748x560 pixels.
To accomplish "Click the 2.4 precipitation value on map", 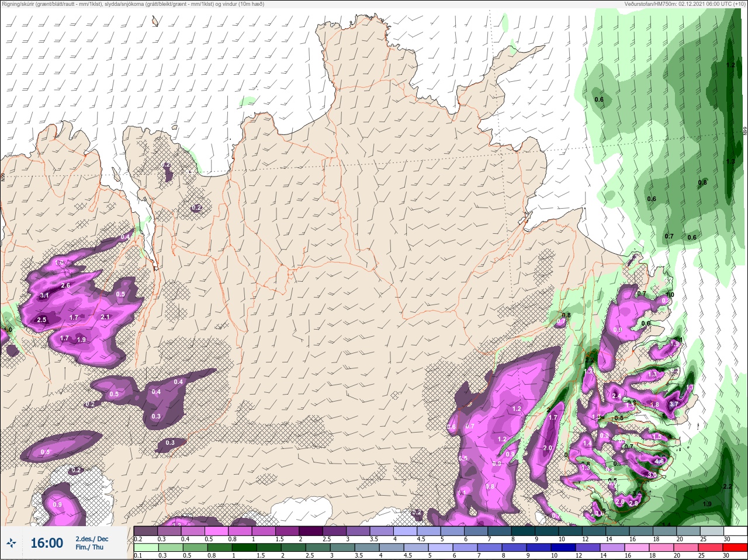I will [x=617, y=396].
